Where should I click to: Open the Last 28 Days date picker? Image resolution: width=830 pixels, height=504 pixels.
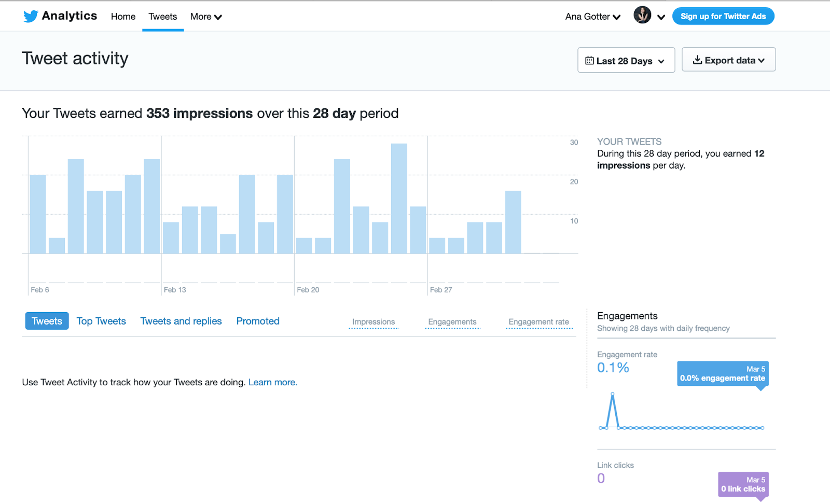[625, 60]
